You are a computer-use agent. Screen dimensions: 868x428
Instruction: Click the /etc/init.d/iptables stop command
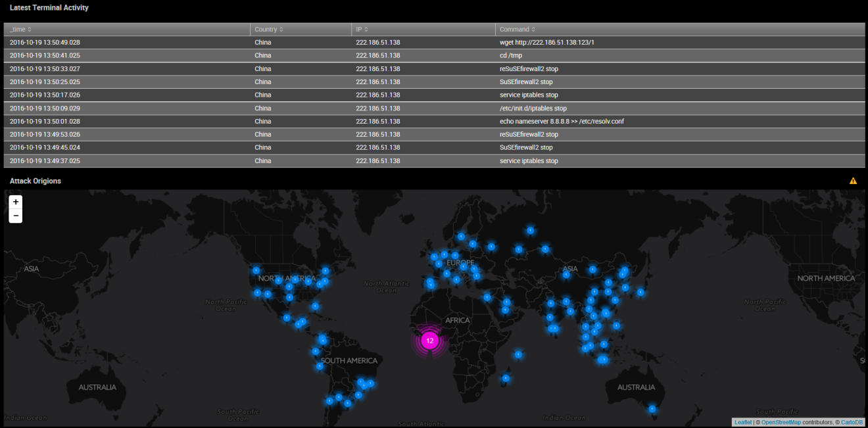[533, 108]
